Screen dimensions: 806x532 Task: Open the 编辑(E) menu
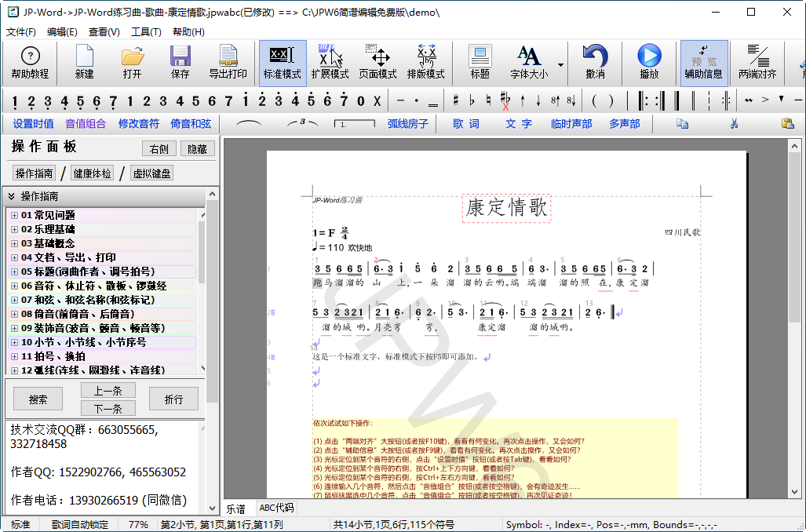pos(62,32)
